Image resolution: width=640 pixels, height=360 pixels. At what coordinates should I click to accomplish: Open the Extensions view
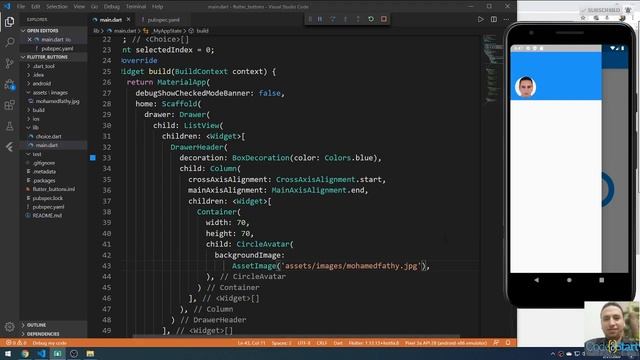tap(9, 105)
